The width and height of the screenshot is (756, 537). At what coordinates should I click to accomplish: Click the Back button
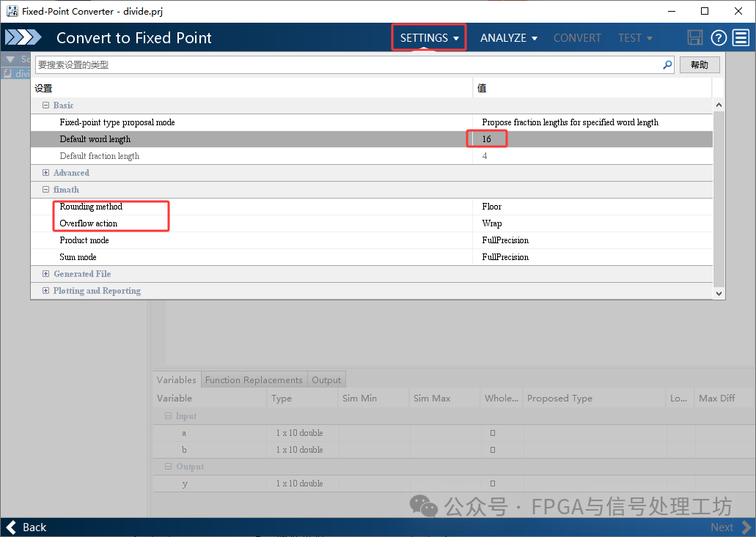tap(26, 527)
